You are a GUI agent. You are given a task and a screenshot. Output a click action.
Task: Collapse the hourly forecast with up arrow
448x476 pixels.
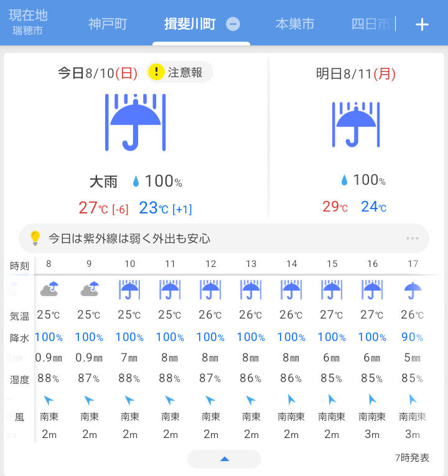point(224,459)
